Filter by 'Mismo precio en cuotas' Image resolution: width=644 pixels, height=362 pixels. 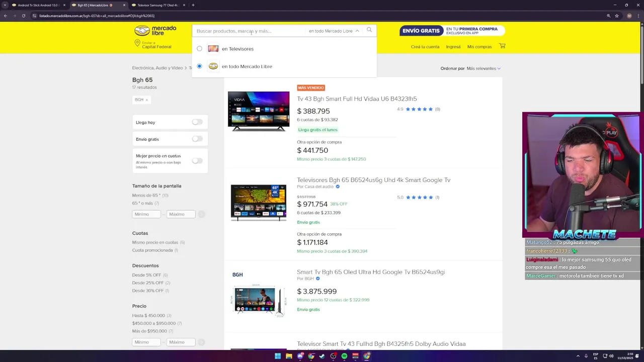[155, 242]
